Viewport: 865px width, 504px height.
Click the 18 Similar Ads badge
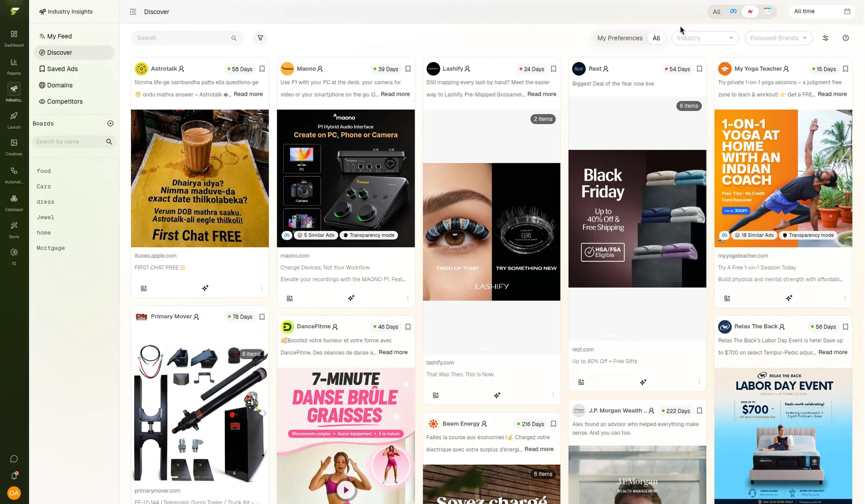click(x=755, y=235)
